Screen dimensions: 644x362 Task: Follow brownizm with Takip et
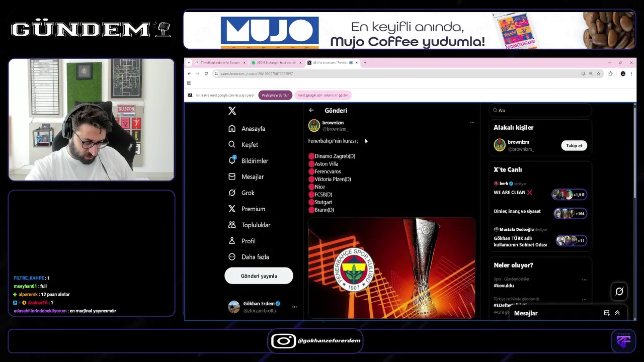pyautogui.click(x=574, y=146)
